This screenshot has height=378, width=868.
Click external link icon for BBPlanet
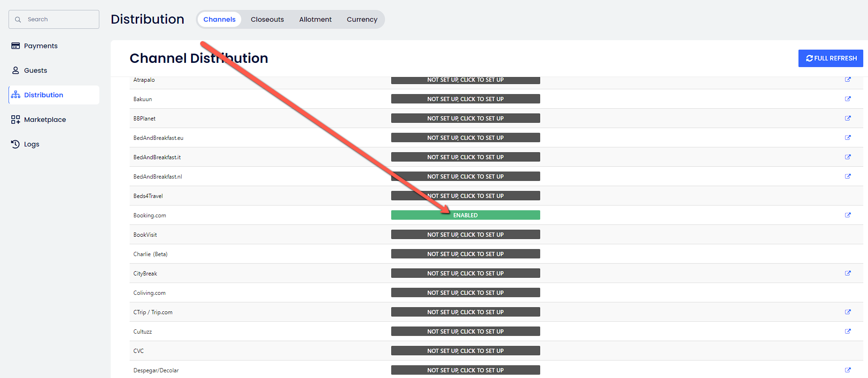pyautogui.click(x=848, y=118)
